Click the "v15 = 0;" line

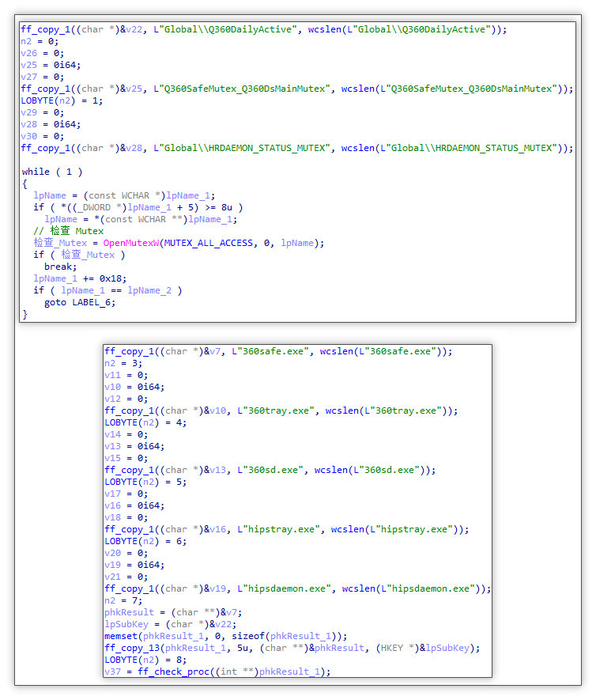tap(126, 459)
